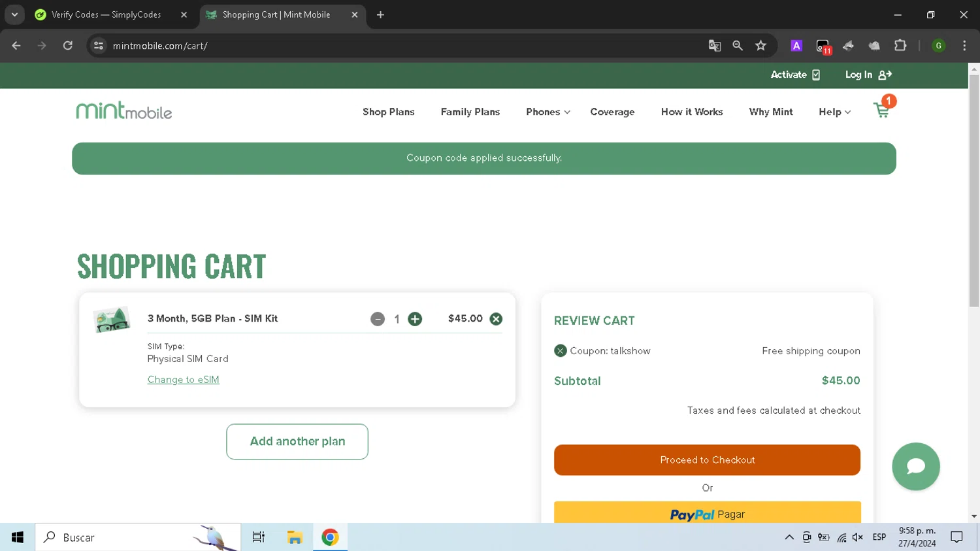Image resolution: width=980 pixels, height=551 pixels.
Task: Click the zoom magnifier icon in address bar
Action: (x=738, y=46)
